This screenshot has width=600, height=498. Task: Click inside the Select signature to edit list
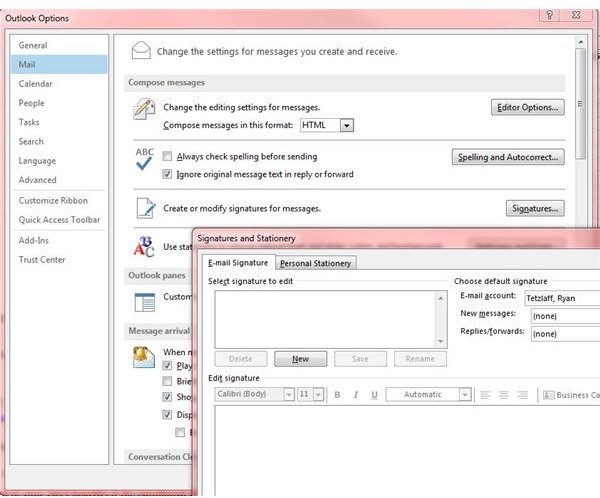[x=325, y=319]
